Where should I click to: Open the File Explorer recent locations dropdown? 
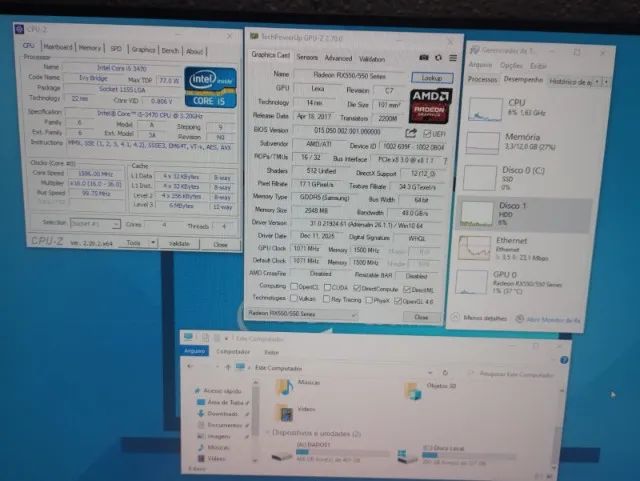(x=216, y=366)
